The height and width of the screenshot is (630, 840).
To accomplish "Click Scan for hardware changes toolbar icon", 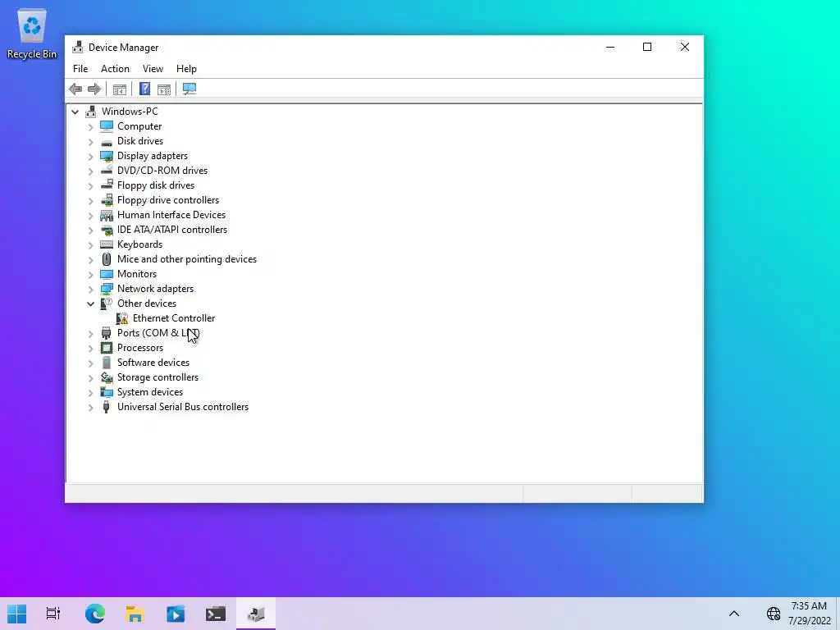I will 189,89.
